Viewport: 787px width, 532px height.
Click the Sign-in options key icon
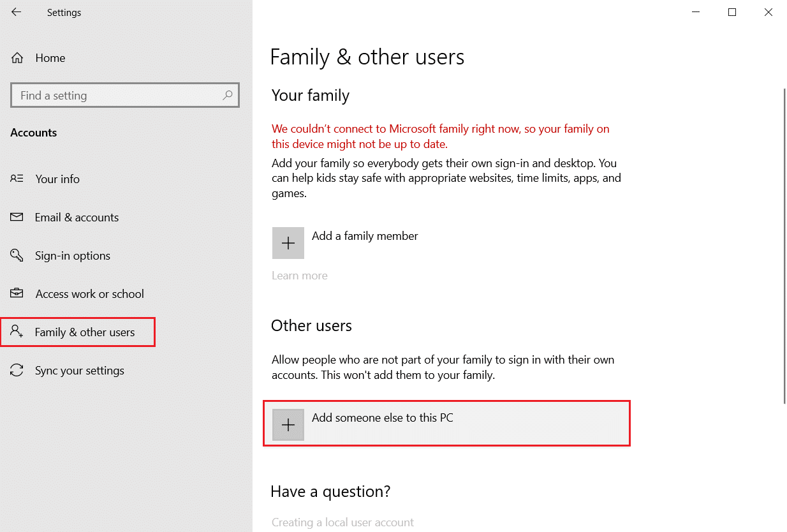tap(17, 256)
